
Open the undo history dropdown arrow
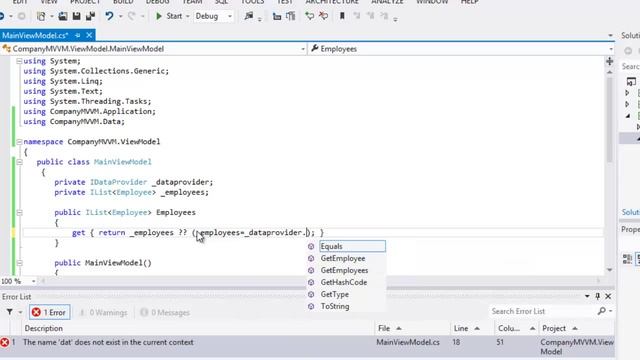(x=120, y=16)
